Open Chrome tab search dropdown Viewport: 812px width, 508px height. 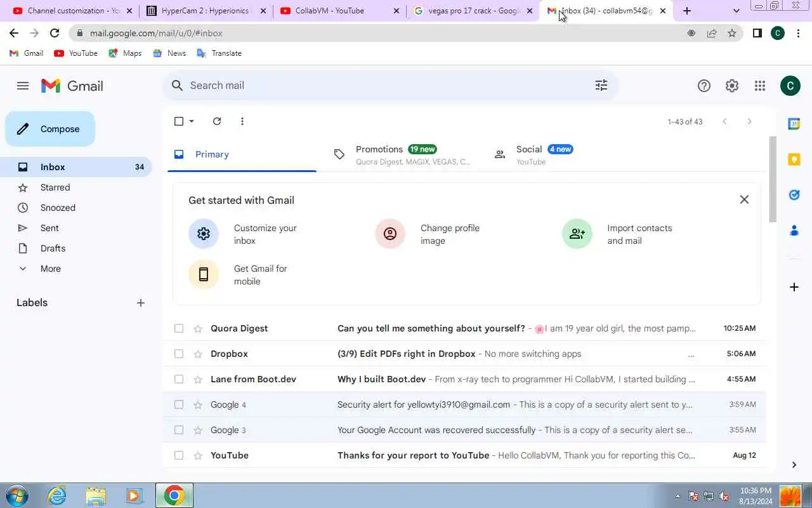[736, 11]
